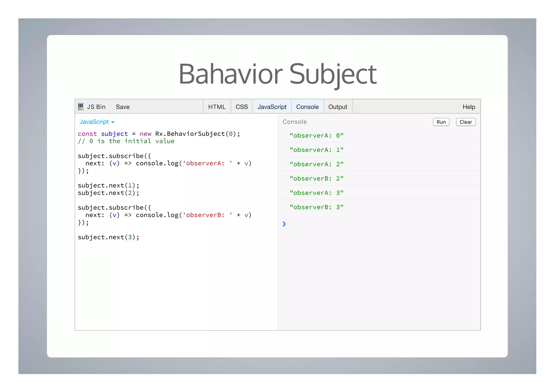Image resolution: width=554 pixels, height=392 pixels.
Task: Toggle the HTML panel tab
Action: (217, 107)
